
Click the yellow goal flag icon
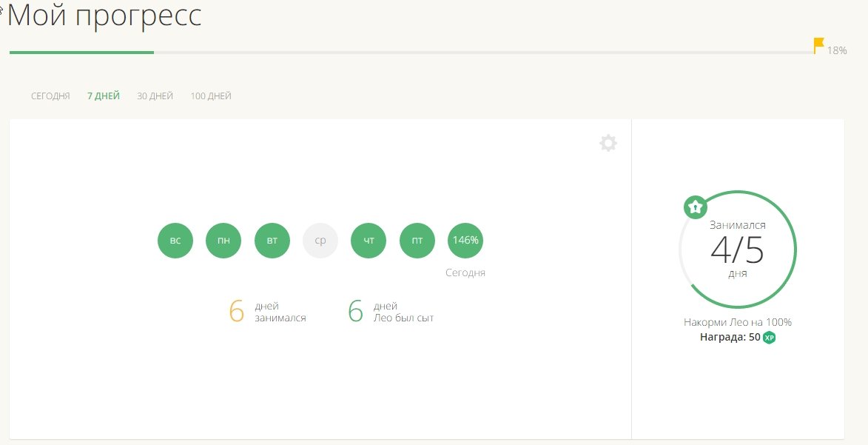(818, 46)
